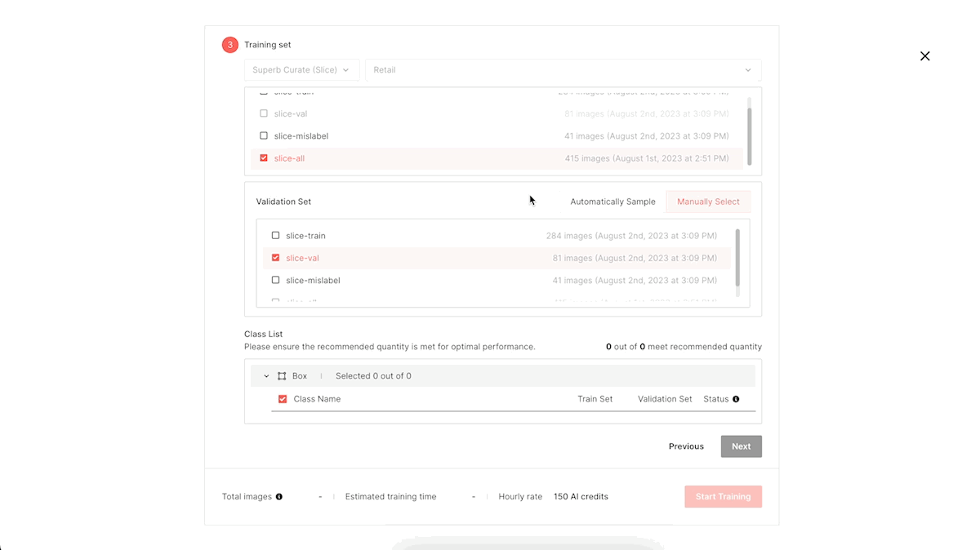Check slice-mislabel in training set list
Image resolution: width=980 pixels, height=550 pixels.
point(264,135)
